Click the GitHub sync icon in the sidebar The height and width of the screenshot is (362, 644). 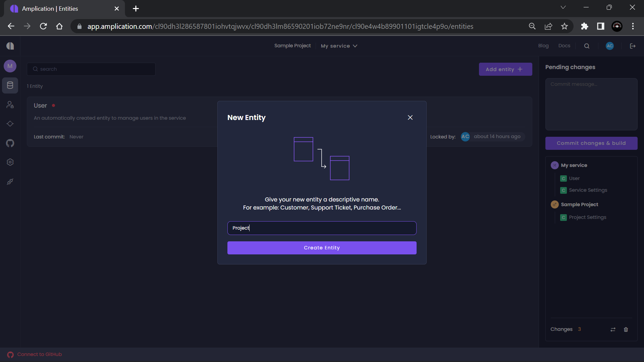10,143
